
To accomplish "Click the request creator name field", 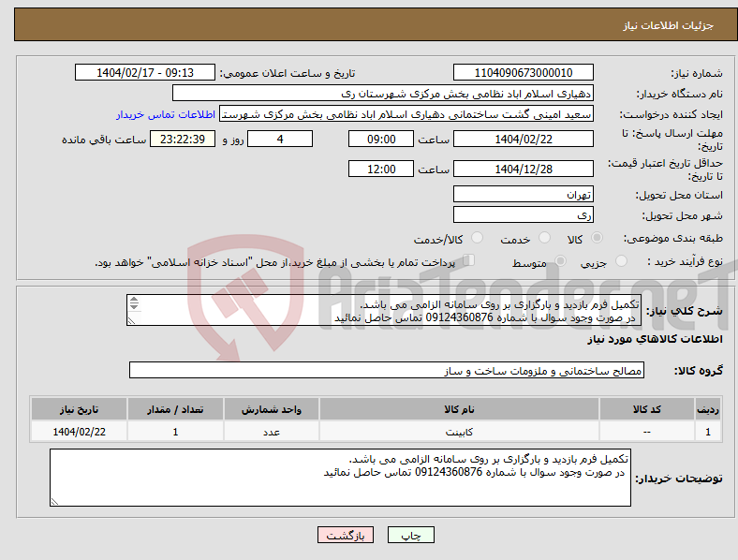I will (x=406, y=114).
